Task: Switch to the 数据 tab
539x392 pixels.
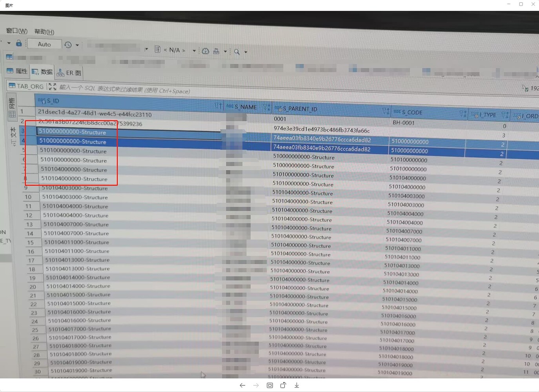Action: [42, 72]
